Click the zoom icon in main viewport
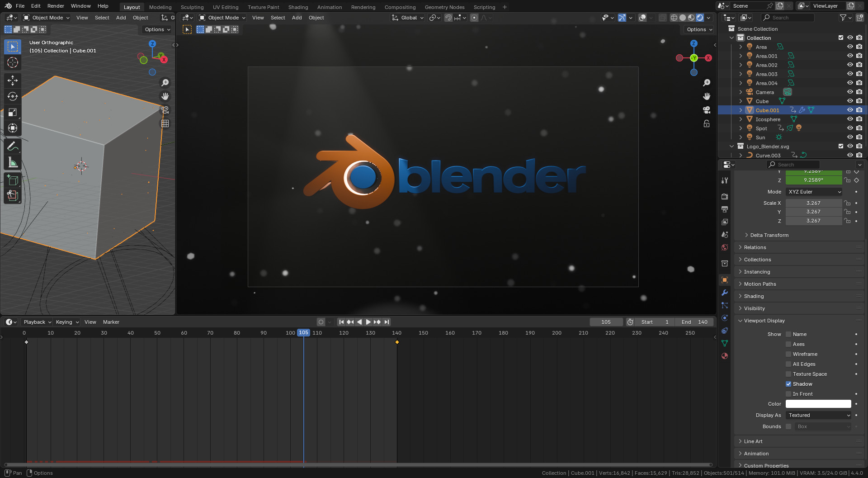 pos(707,83)
